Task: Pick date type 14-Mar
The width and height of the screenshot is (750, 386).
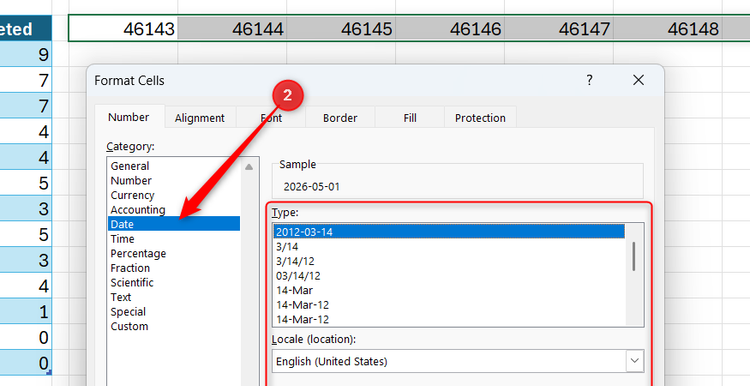Action: (x=449, y=290)
